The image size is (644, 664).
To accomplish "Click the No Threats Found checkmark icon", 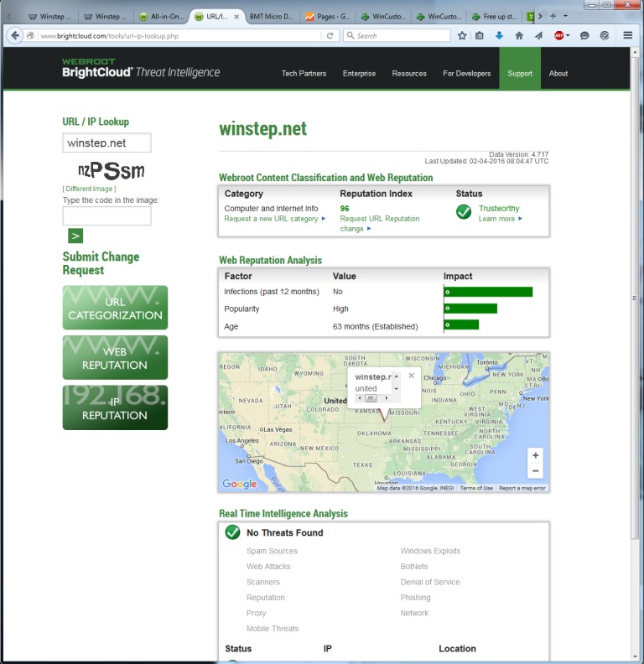I will point(232,532).
